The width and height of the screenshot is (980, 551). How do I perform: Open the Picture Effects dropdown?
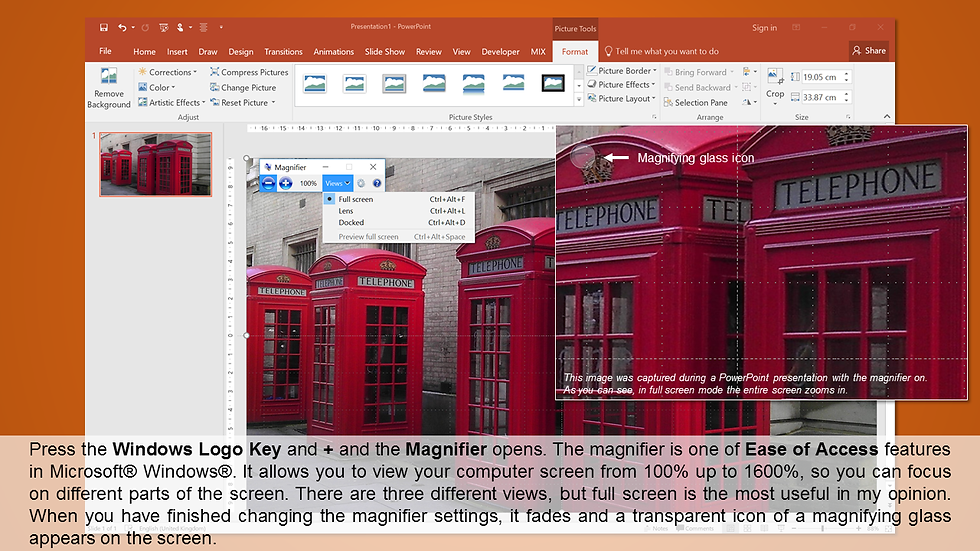tap(621, 84)
